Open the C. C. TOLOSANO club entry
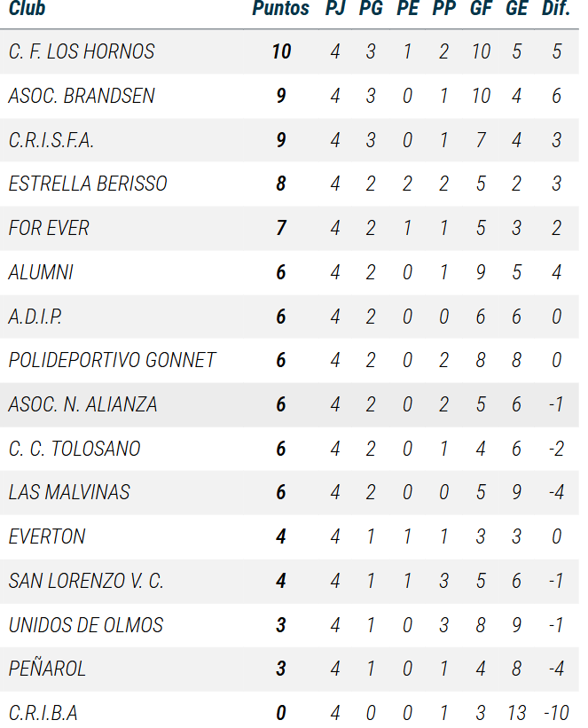Viewport: 588px width, 728px height. [x=74, y=449]
